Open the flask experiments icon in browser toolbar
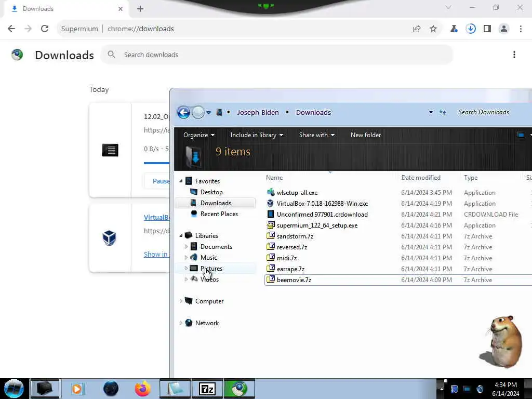532x399 pixels. (454, 29)
